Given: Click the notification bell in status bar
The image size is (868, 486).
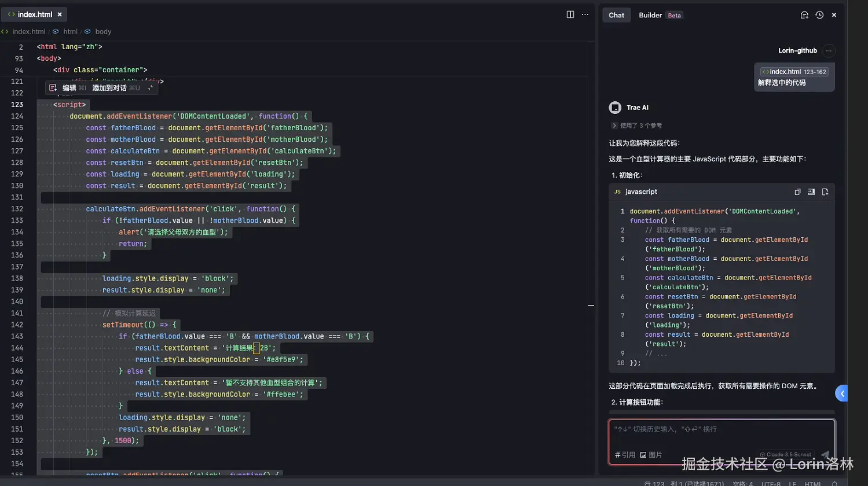Looking at the screenshot, I should tap(834, 484).
